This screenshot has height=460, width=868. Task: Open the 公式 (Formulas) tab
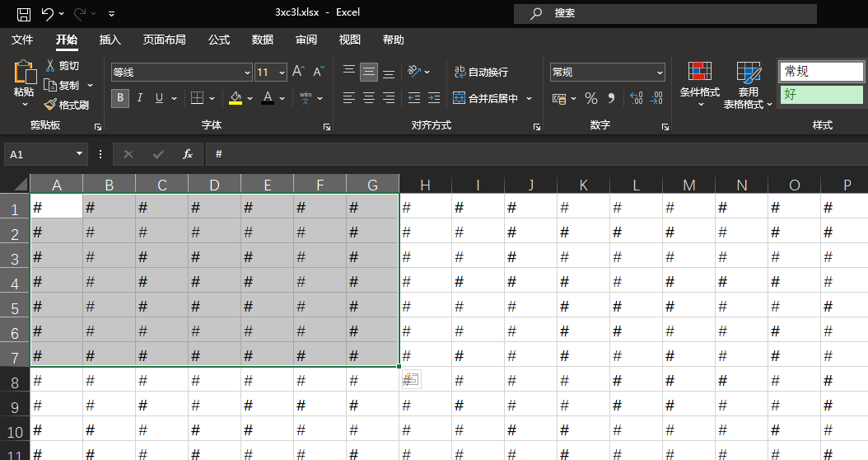tap(219, 40)
